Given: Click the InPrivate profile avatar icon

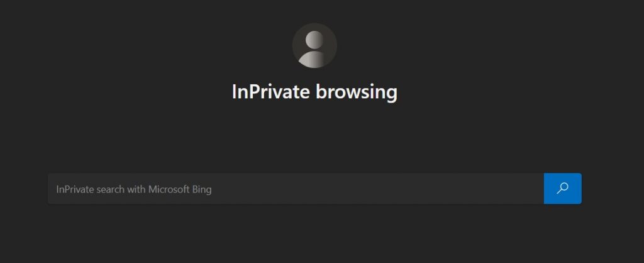Looking at the screenshot, I should pyautogui.click(x=314, y=46).
